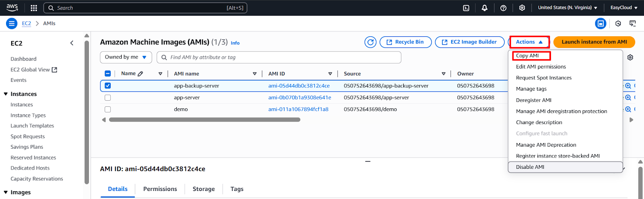Image resolution: width=644 pixels, height=199 pixels.
Task: Toggle the blue hamburger navigation menu
Action: tap(12, 23)
